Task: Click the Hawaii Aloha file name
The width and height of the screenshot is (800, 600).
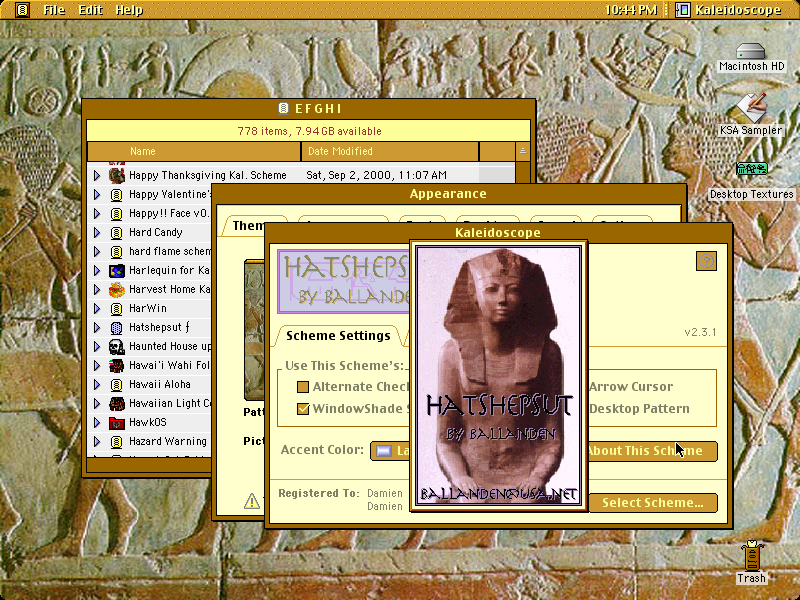Action: [160, 385]
